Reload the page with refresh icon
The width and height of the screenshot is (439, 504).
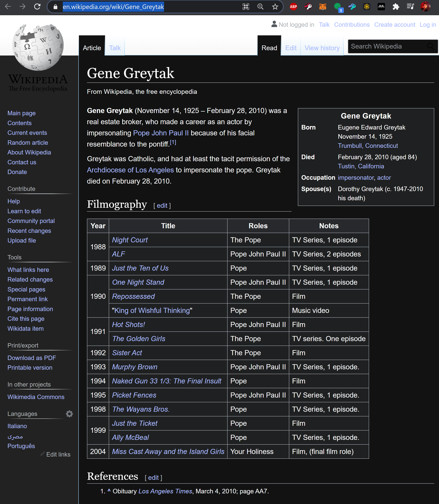(x=37, y=7)
